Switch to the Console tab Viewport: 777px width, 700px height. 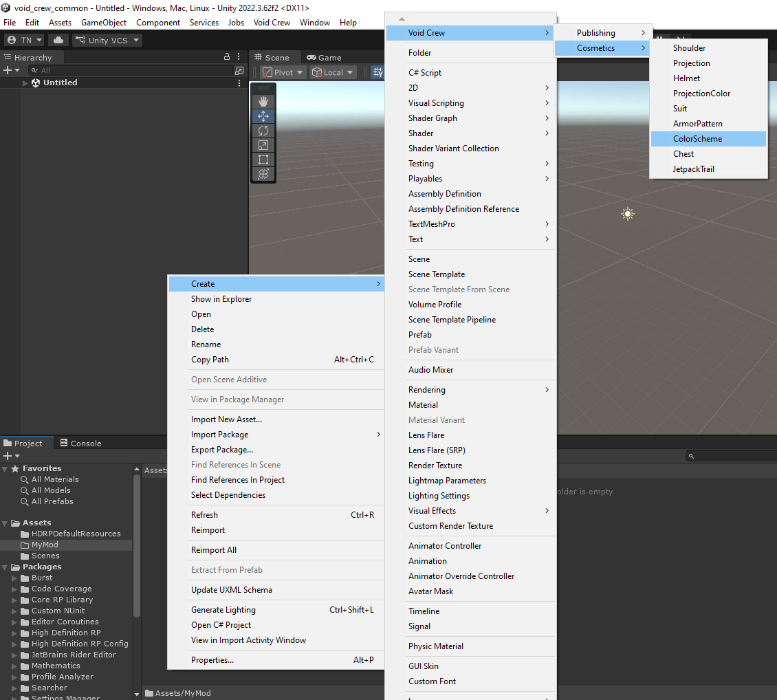(x=81, y=443)
